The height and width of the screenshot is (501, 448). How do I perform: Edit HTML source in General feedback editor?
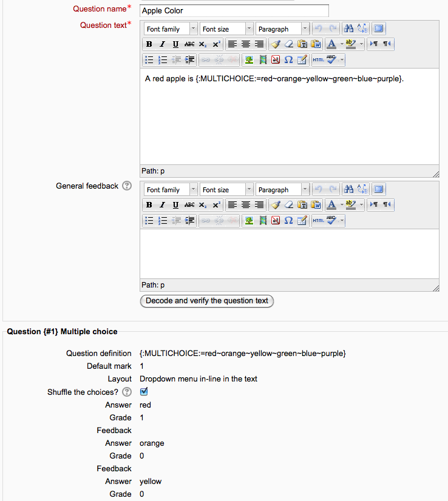[319, 220]
